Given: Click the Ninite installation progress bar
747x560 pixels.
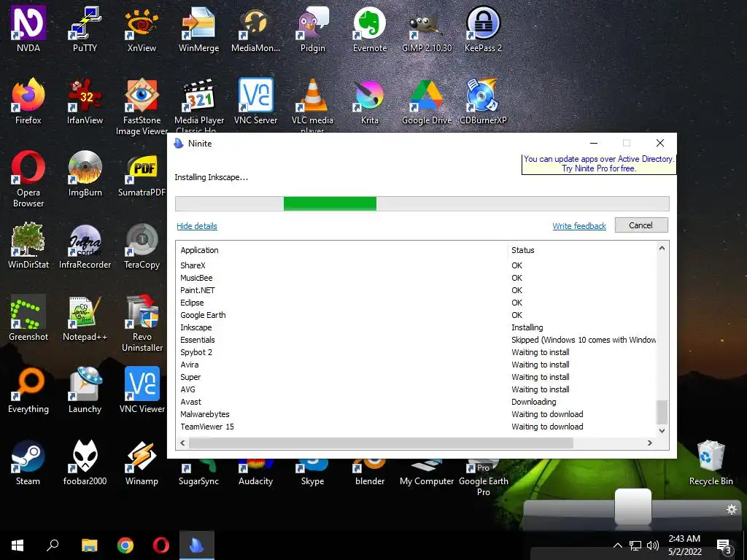Looking at the screenshot, I should point(422,203).
